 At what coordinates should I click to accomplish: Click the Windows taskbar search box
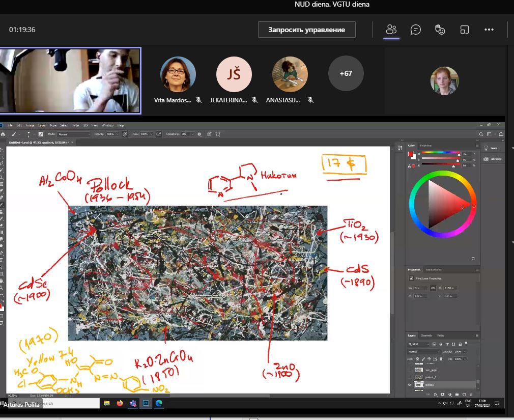point(54,403)
